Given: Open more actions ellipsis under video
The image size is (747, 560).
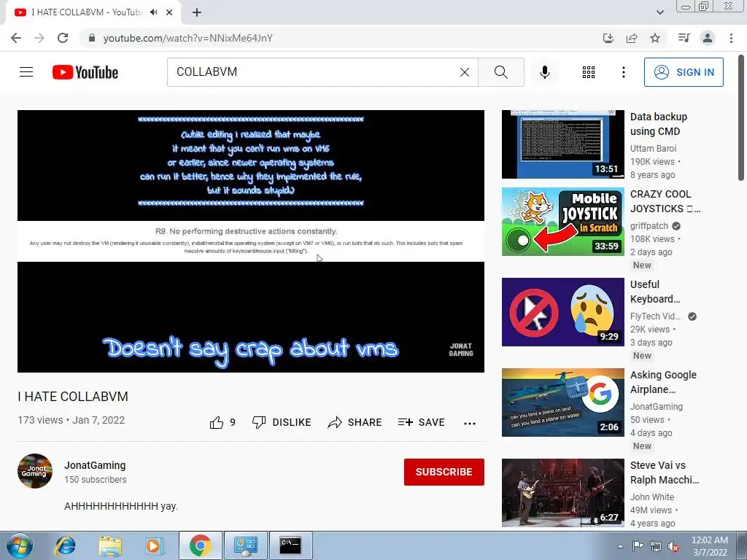Looking at the screenshot, I should pyautogui.click(x=469, y=424).
